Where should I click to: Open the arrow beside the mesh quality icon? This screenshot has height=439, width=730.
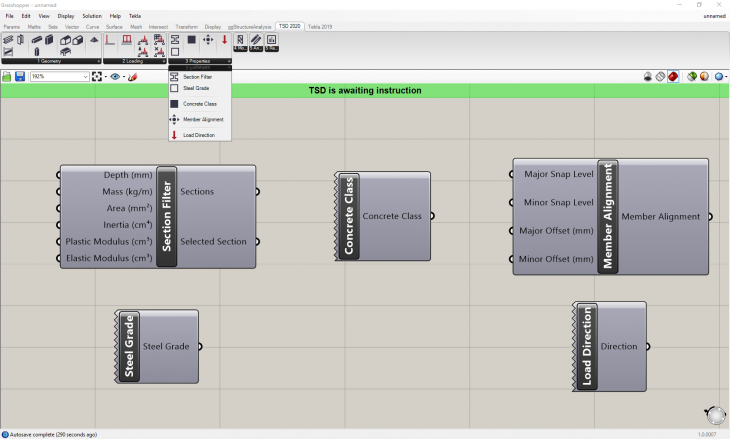click(726, 77)
